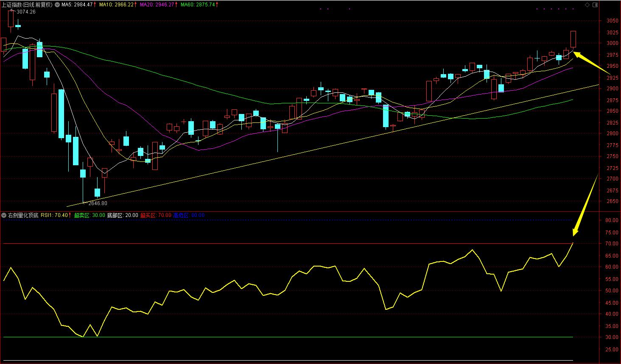The height and width of the screenshot is (364, 621).
Task: Click the 50.00 RSI axis label
Action: click(x=612, y=291)
